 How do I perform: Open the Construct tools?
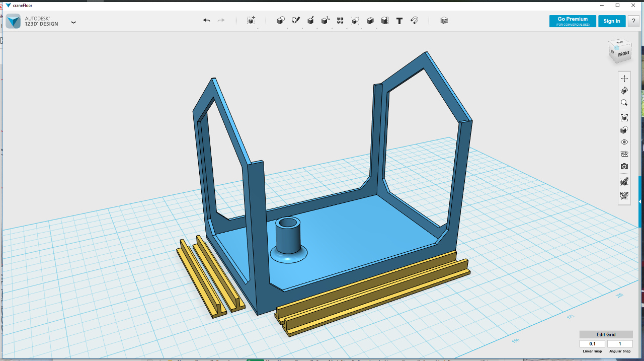(x=311, y=21)
